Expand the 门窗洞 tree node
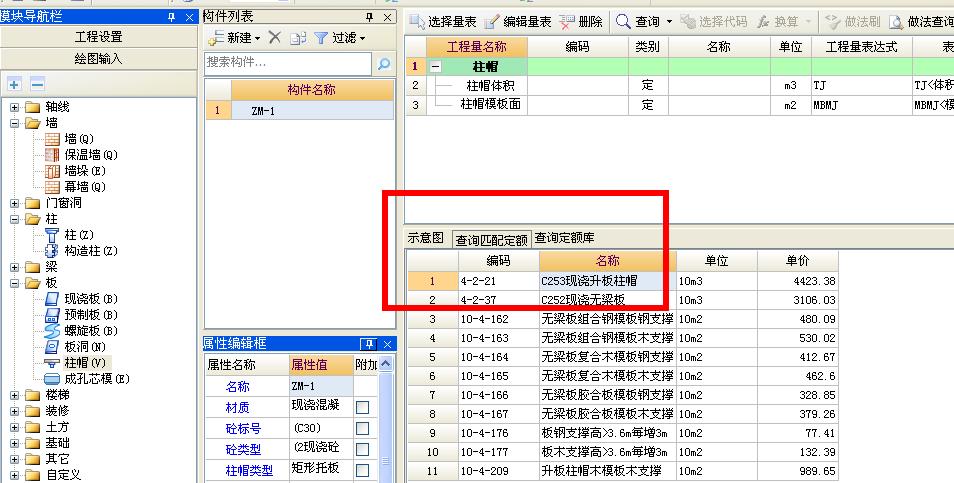This screenshot has height=483, width=954. [15, 203]
